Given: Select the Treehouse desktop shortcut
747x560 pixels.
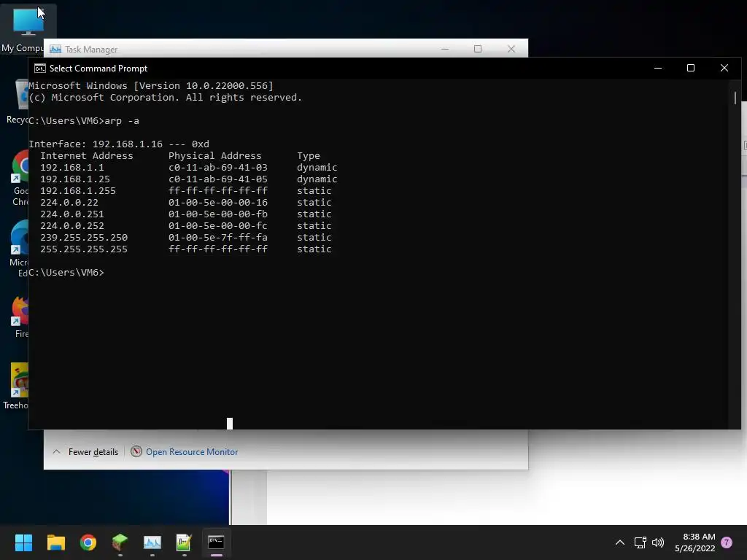Looking at the screenshot, I should [15, 386].
